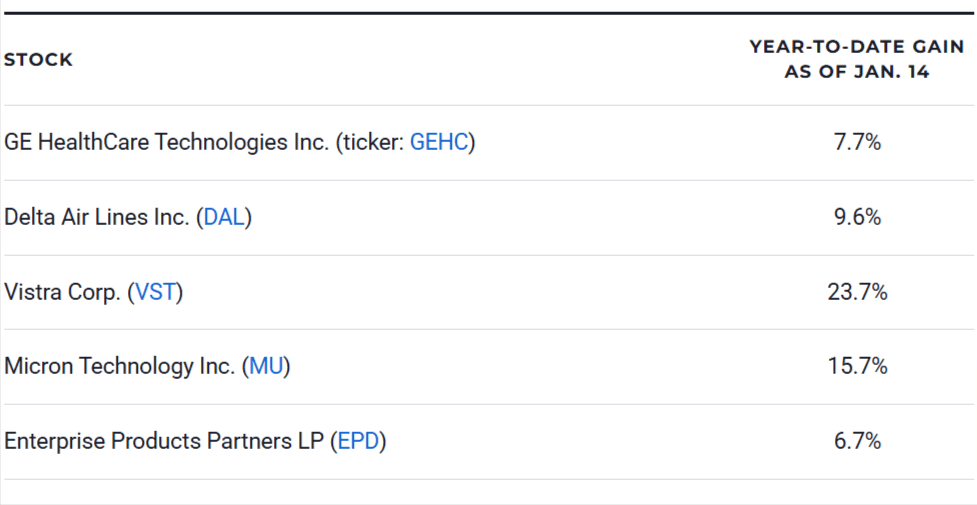The width and height of the screenshot is (977, 505).
Task: Follow the MU ticker link
Action: click(x=267, y=366)
